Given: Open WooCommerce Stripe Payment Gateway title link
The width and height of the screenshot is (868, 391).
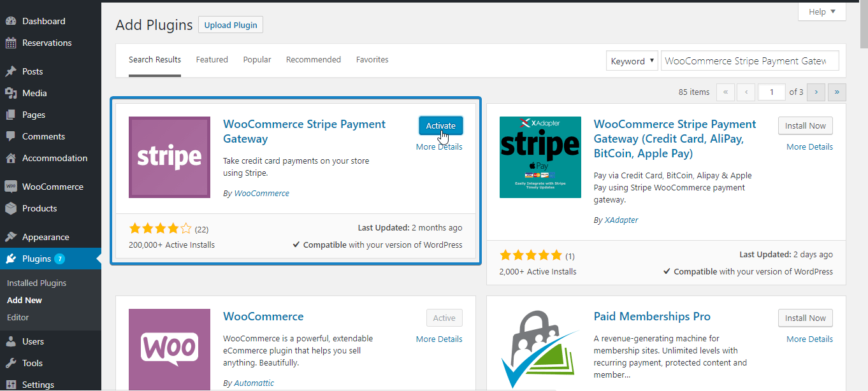Looking at the screenshot, I should pos(304,131).
